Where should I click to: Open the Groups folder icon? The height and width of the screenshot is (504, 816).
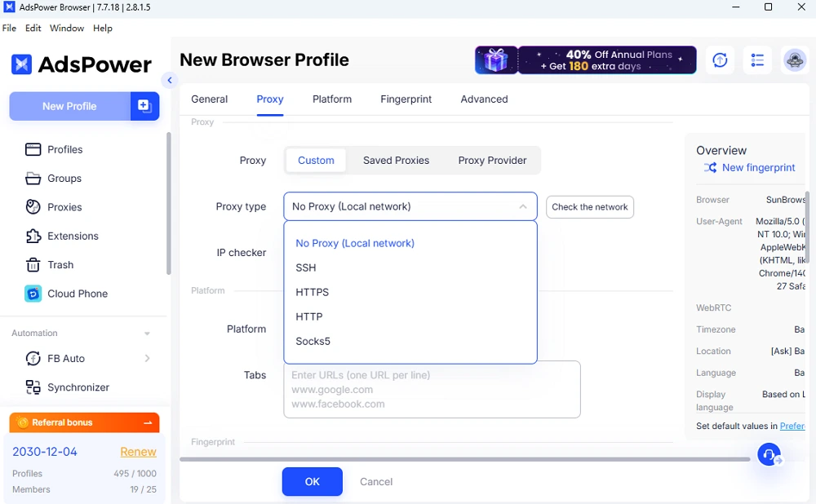[x=33, y=179]
